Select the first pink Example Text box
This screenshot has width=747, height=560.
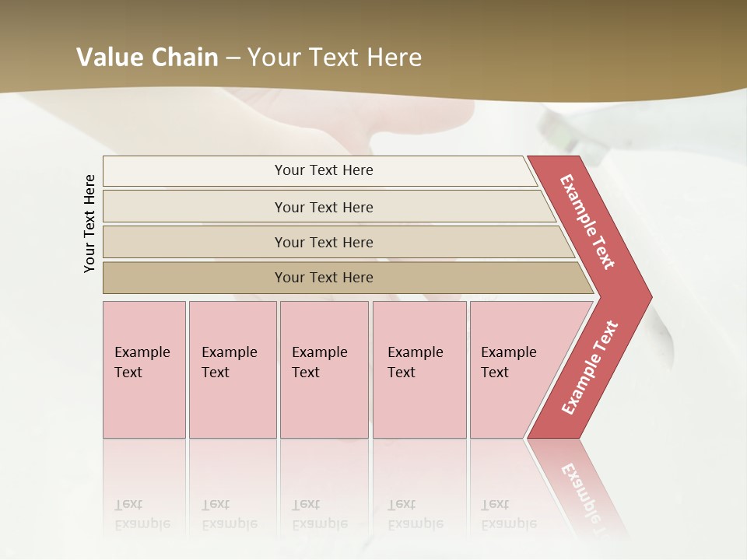pos(145,369)
